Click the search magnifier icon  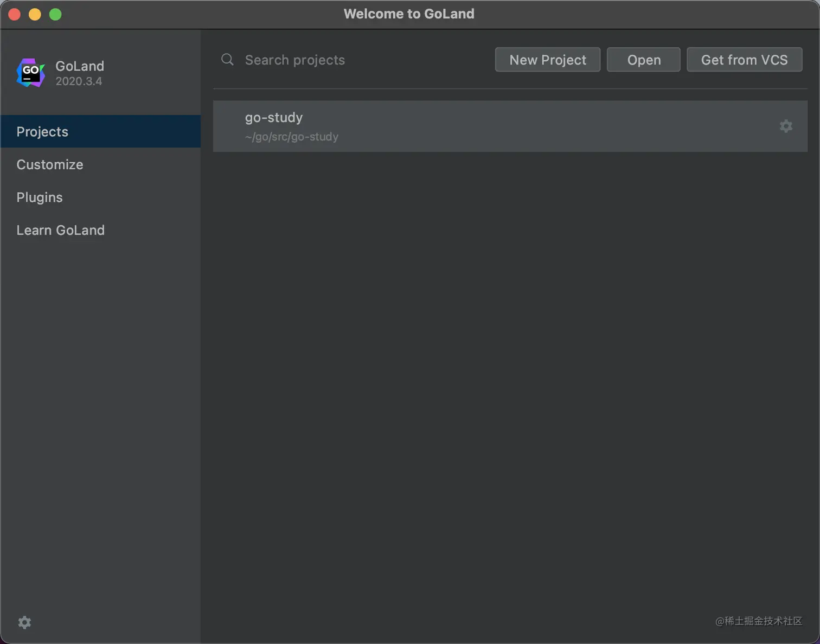point(227,59)
